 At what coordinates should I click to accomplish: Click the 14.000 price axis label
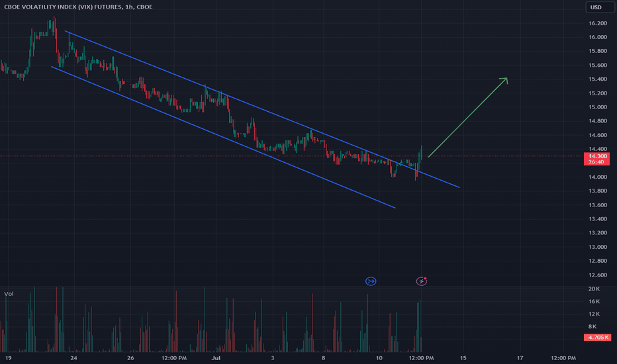pos(597,177)
